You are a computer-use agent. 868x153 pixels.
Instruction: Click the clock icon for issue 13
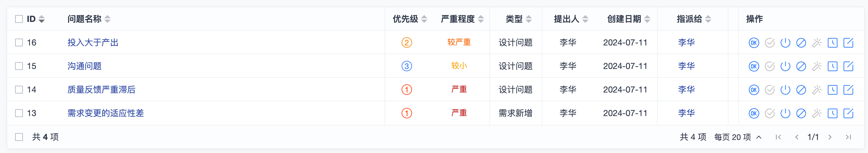832,113
